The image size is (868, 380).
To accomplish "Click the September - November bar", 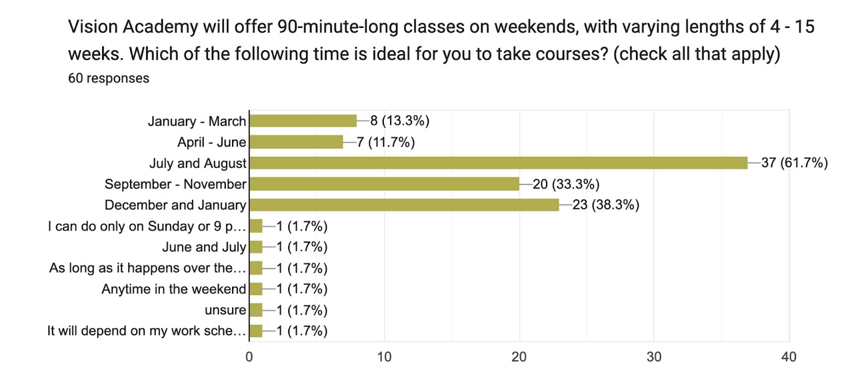I will point(385,184).
